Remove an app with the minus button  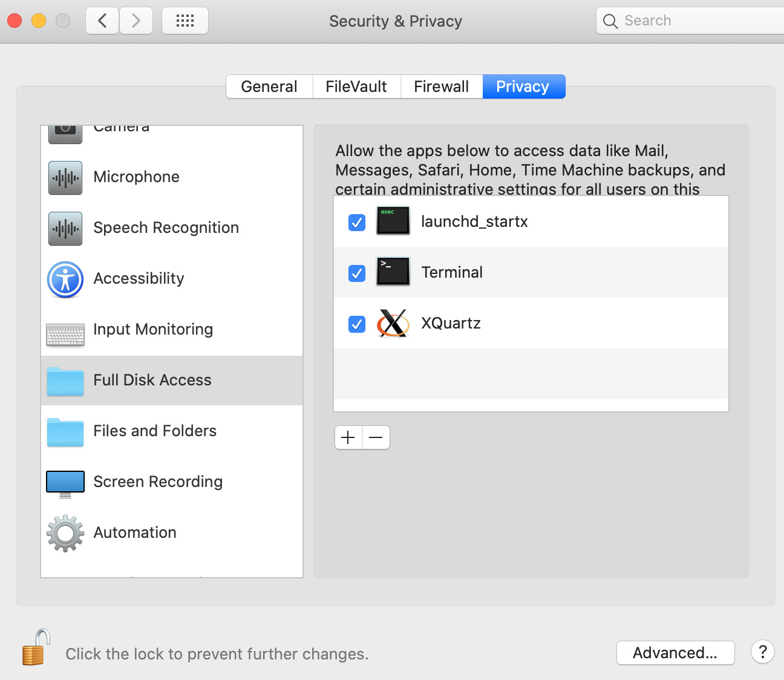point(376,437)
